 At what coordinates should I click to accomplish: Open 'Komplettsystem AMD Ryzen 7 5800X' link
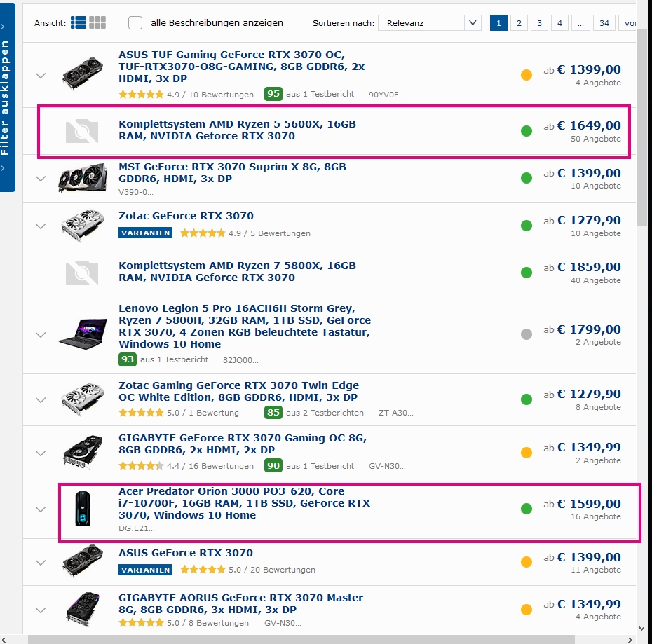(237, 271)
